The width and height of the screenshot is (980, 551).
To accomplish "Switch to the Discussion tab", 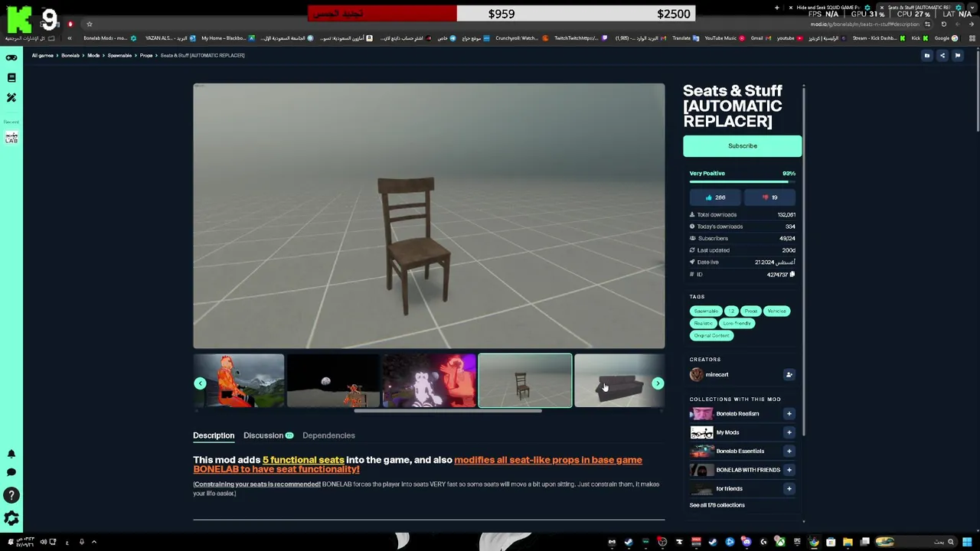I will (268, 435).
